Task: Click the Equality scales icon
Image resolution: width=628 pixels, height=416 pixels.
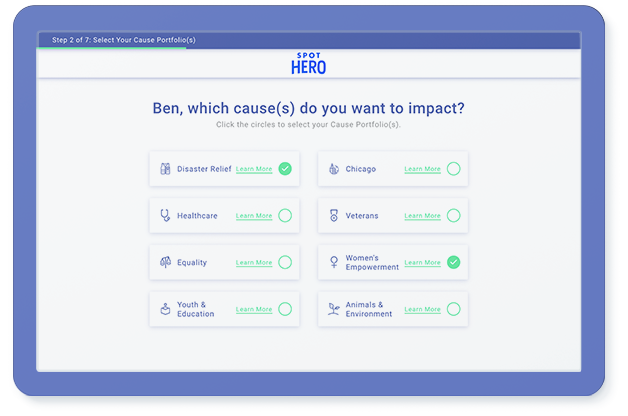Action: tap(165, 262)
